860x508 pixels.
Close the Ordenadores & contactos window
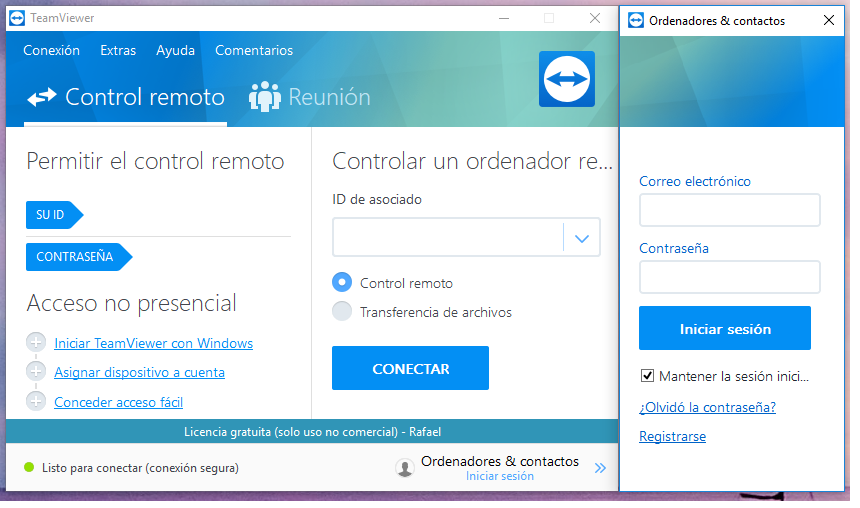(829, 20)
